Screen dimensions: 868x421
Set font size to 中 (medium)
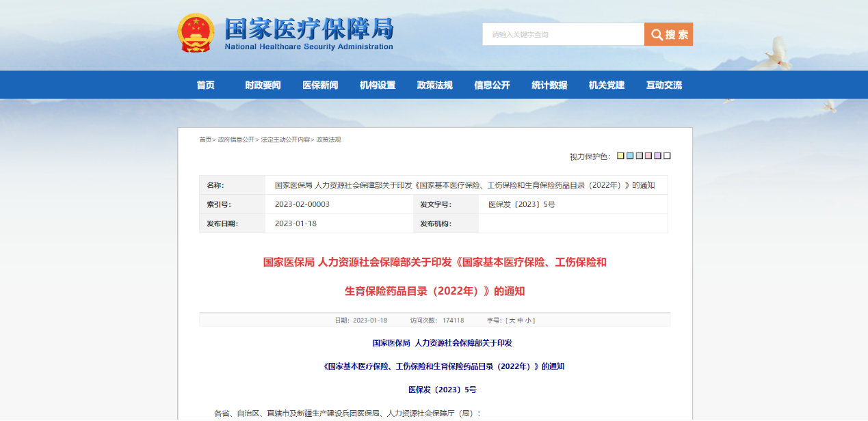(x=519, y=321)
